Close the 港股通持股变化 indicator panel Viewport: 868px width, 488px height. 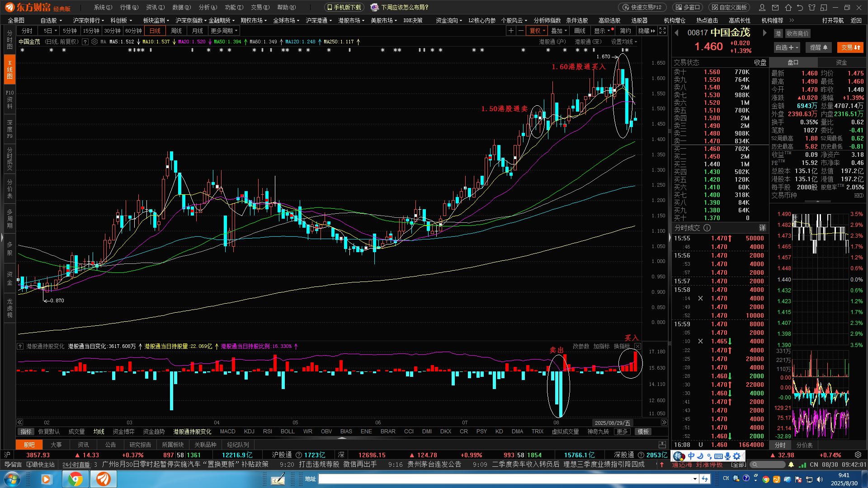click(637, 346)
